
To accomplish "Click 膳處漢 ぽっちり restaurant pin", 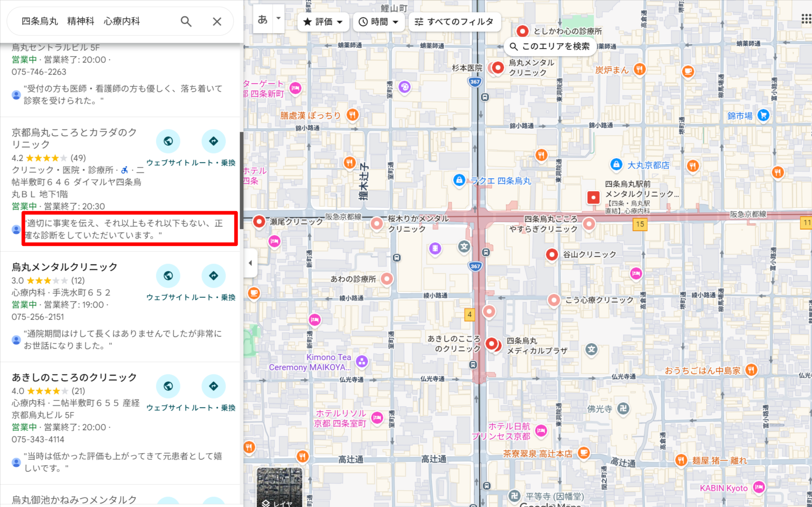I will (x=352, y=115).
